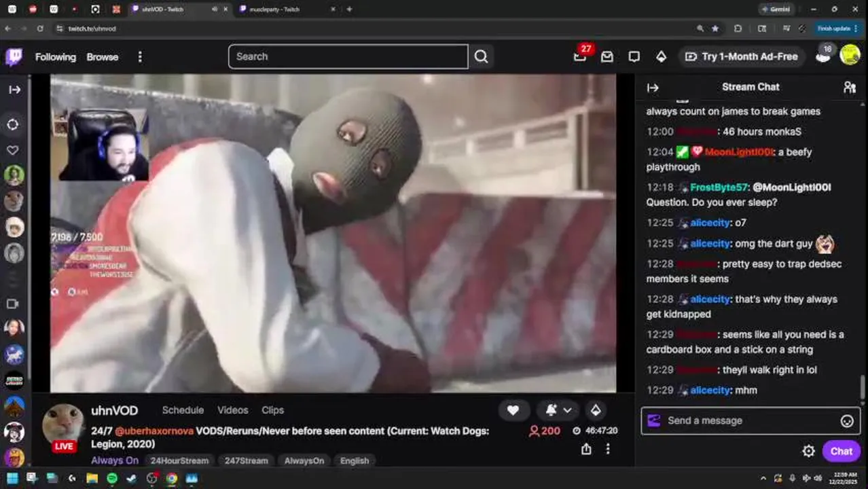Click the sidebar camera live channels icon
This screenshot has height=489, width=868.
coord(12,304)
